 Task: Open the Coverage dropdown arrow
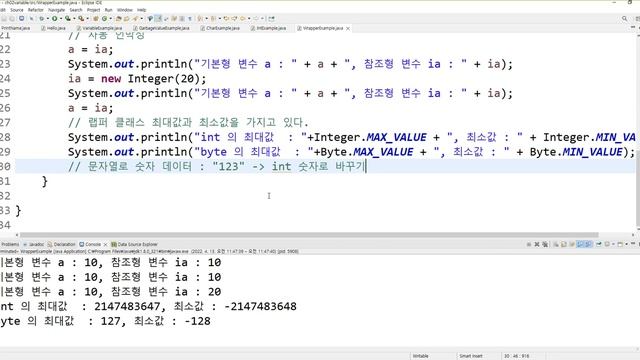[x=74, y=18]
